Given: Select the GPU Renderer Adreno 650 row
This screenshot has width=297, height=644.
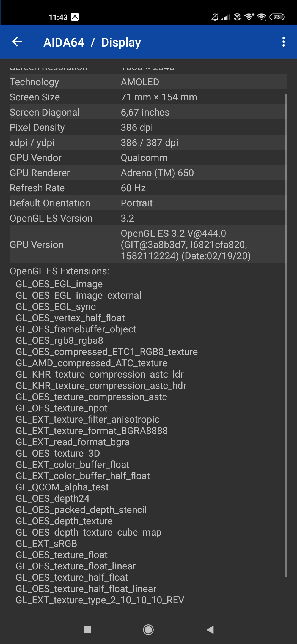Looking at the screenshot, I should [x=148, y=173].
